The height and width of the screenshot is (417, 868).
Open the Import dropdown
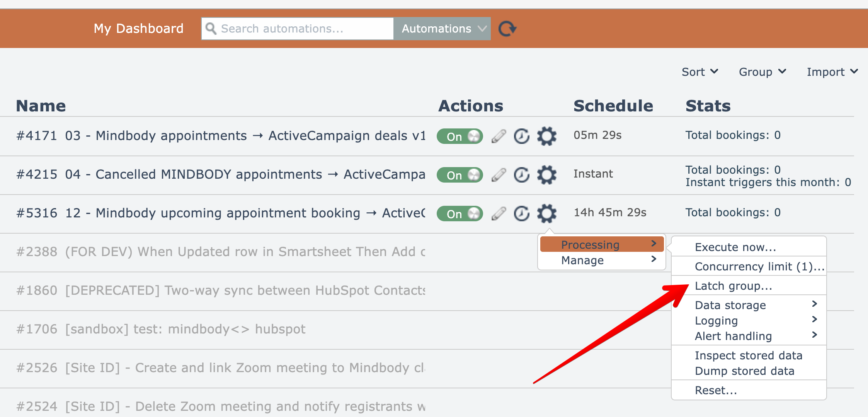tap(832, 72)
